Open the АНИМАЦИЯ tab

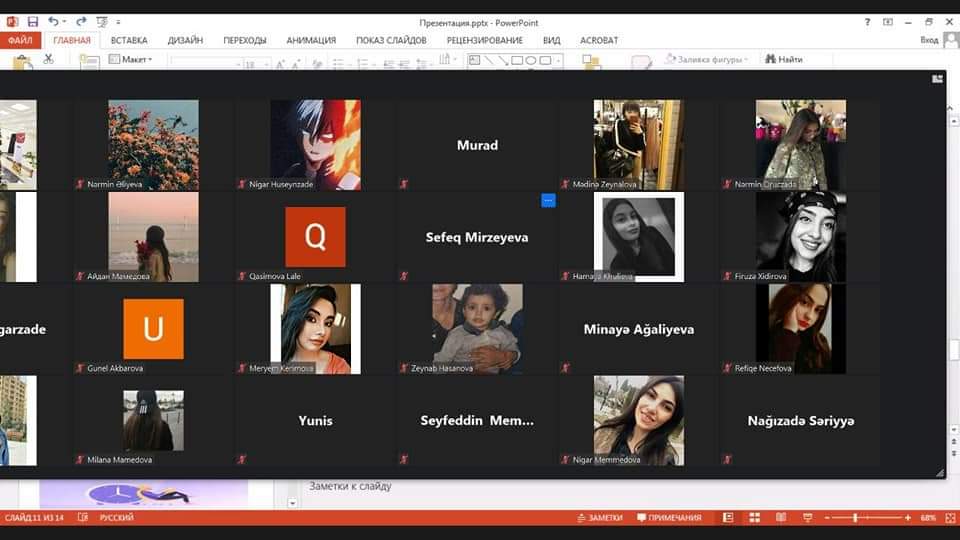pyautogui.click(x=311, y=40)
